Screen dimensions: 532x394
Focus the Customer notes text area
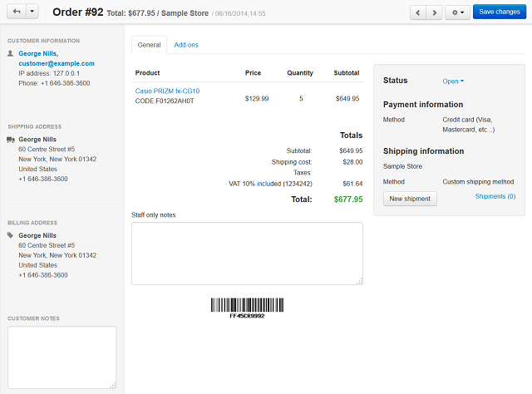pyautogui.click(x=62, y=357)
